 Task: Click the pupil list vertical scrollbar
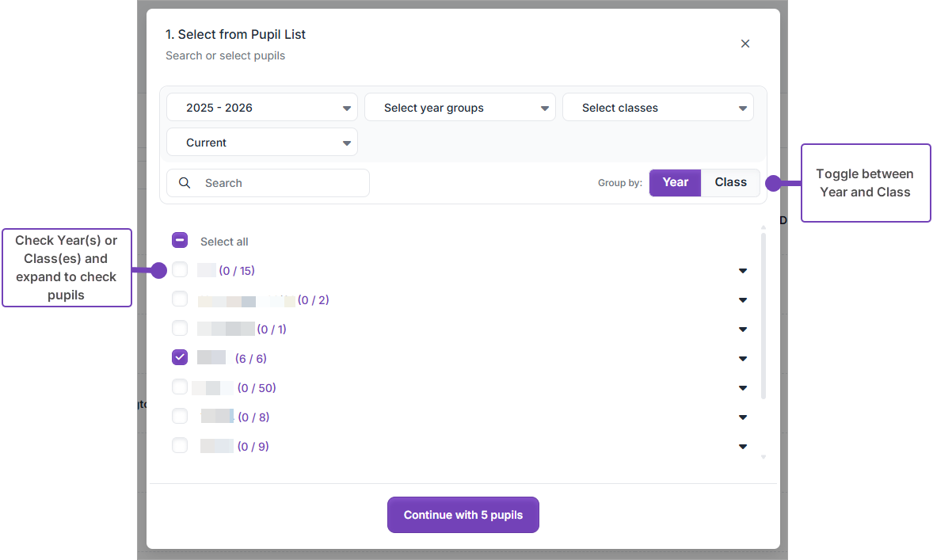coord(764,317)
